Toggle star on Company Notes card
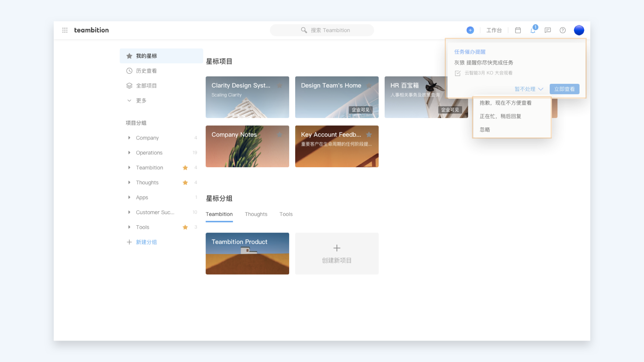 pos(279,134)
